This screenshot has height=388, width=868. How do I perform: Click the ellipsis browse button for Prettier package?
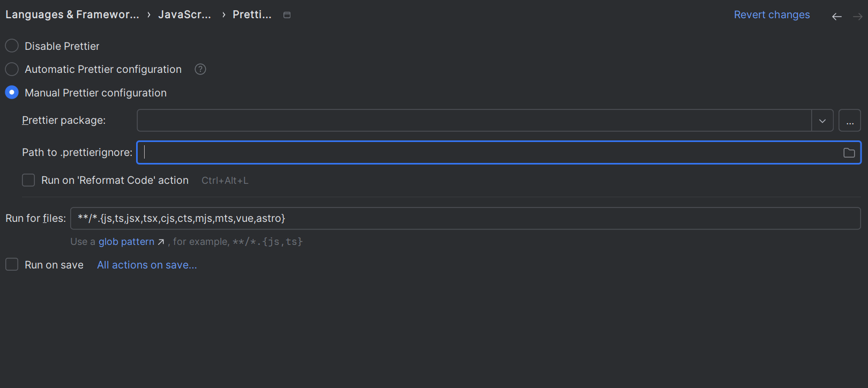850,121
